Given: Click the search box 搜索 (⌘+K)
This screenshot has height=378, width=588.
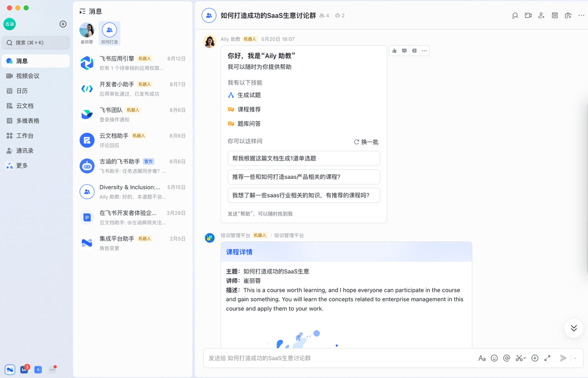Looking at the screenshot, I should [36, 43].
